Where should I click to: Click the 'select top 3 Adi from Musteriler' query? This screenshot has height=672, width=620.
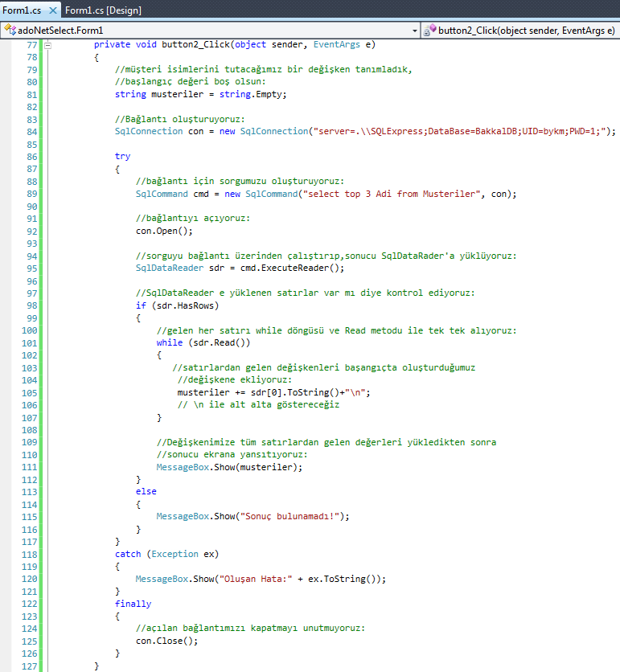click(x=392, y=194)
